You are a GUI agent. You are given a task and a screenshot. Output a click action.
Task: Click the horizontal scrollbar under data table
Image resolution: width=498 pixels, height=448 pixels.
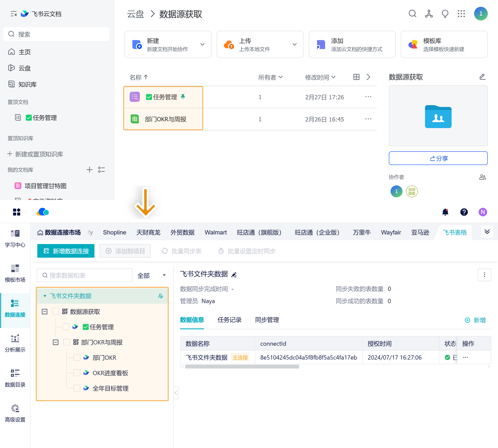click(x=242, y=367)
